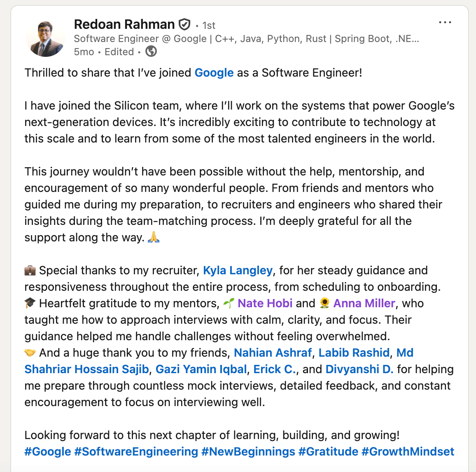
Task: Click the globe public visibility icon
Action: tap(151, 51)
